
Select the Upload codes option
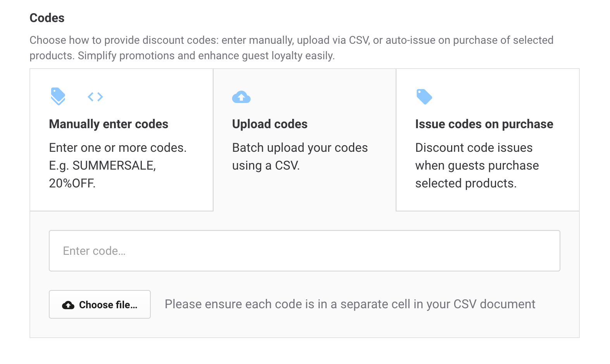tap(304, 139)
